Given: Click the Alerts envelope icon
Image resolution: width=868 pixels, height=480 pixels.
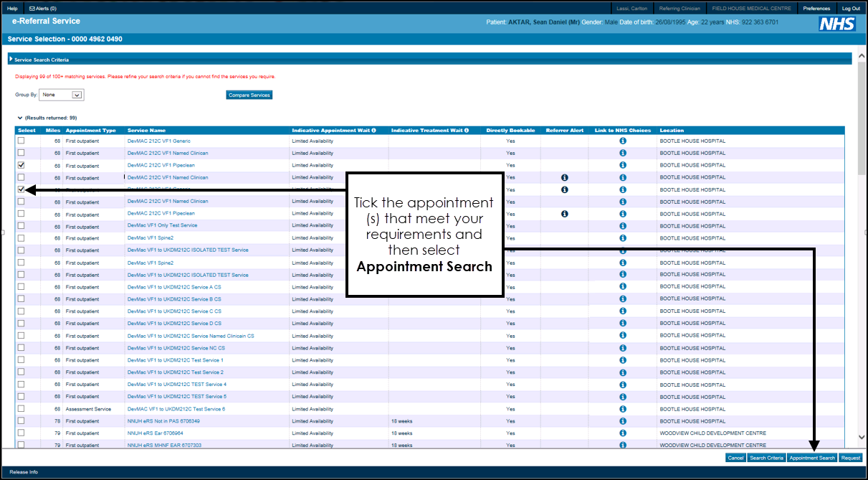Looking at the screenshot, I should [32, 9].
